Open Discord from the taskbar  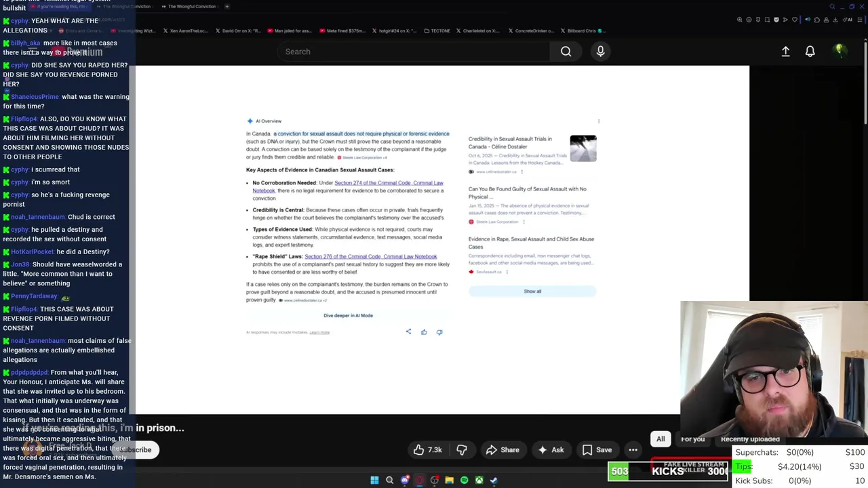(405, 480)
